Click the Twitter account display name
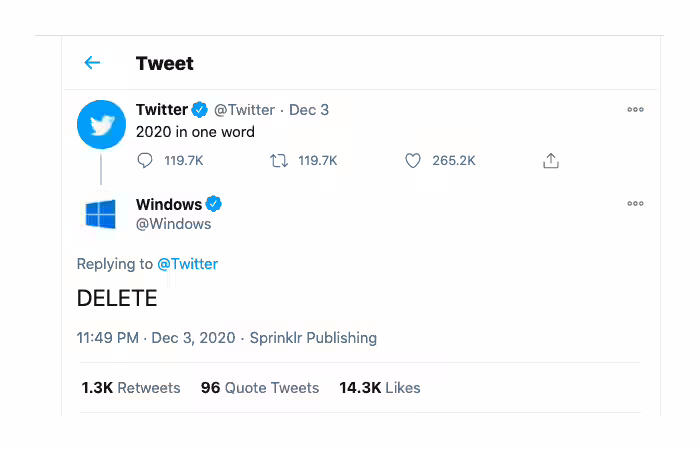700x450 pixels. point(162,110)
